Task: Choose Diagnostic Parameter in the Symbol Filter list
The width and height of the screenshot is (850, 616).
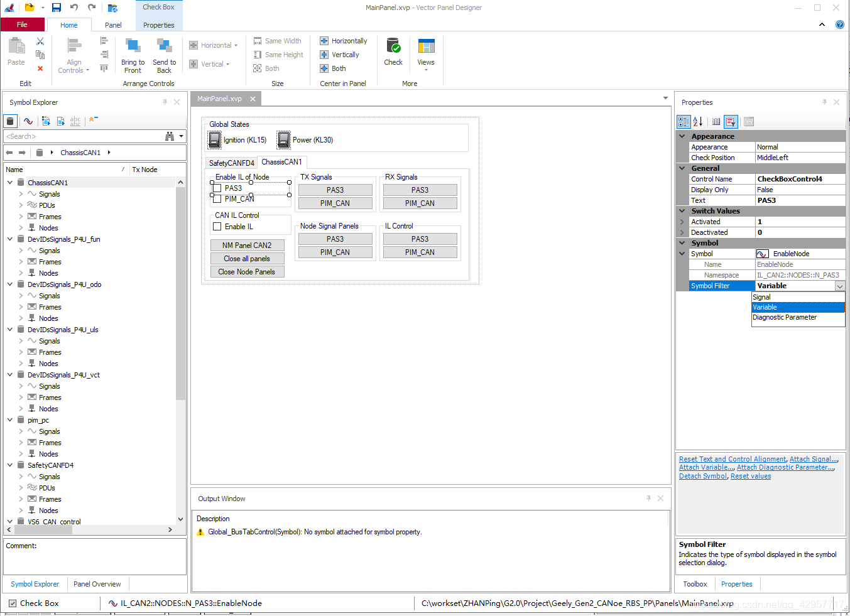Action: [x=798, y=317]
